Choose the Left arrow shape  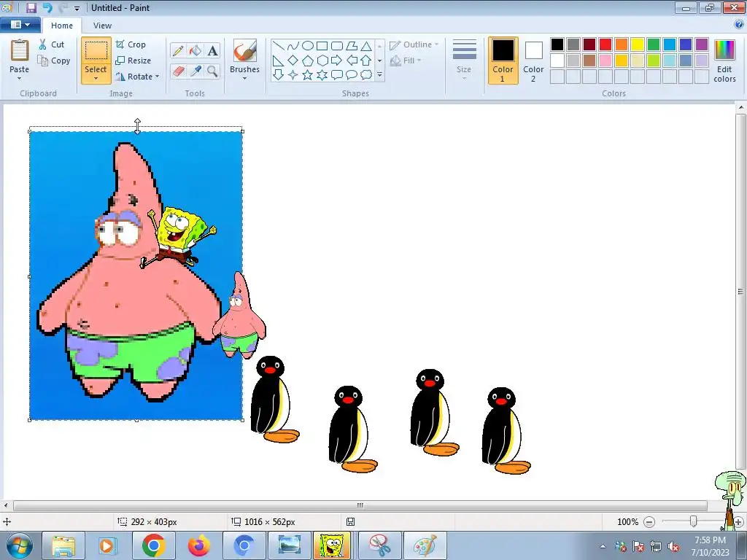click(352, 61)
